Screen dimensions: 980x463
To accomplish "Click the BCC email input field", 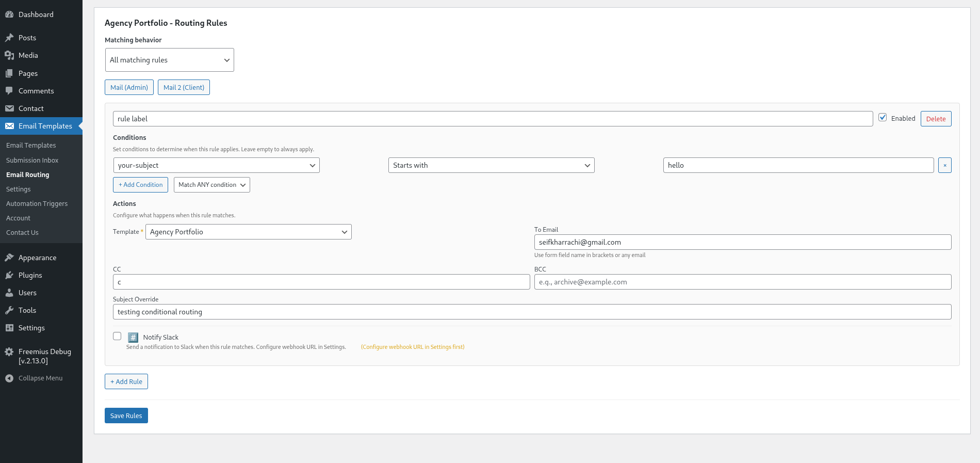I will point(742,282).
